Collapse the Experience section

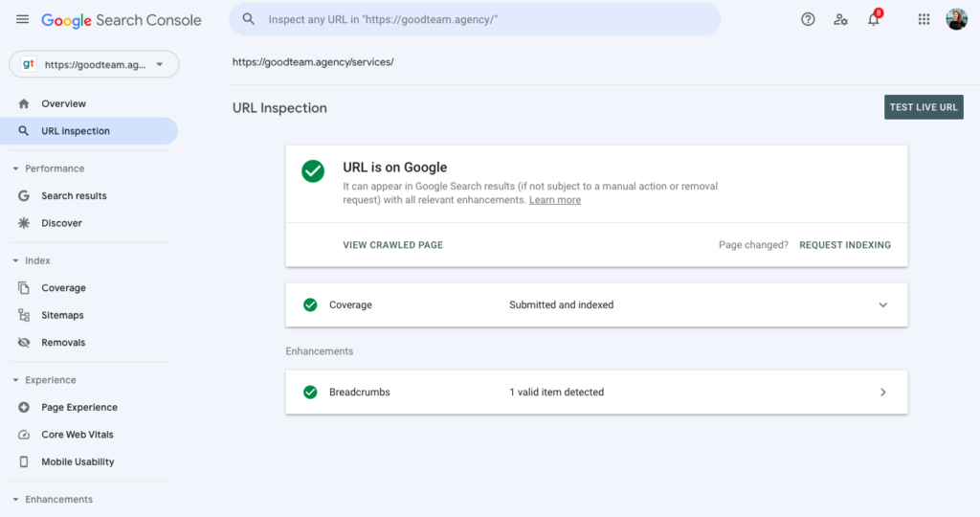click(15, 380)
